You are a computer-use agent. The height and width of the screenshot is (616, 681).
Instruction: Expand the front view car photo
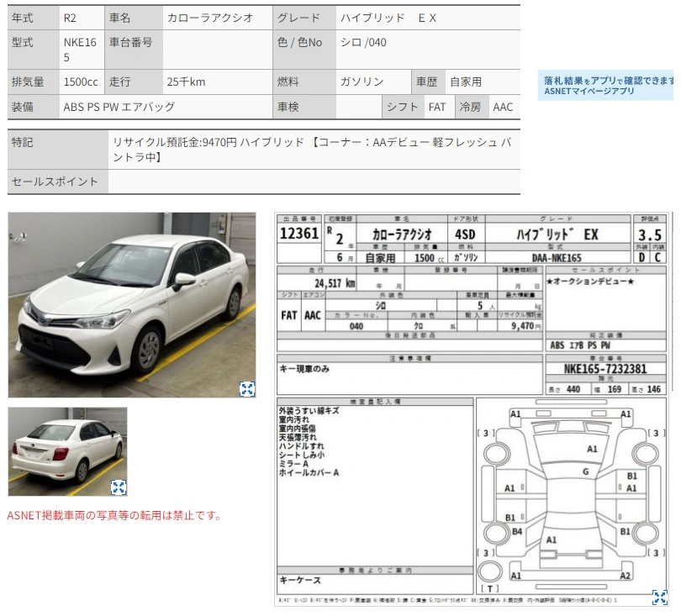click(247, 389)
